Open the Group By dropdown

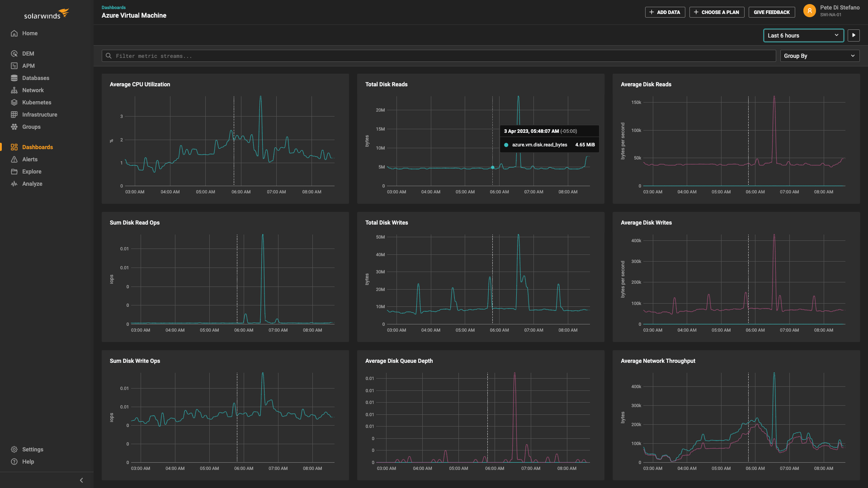820,56
